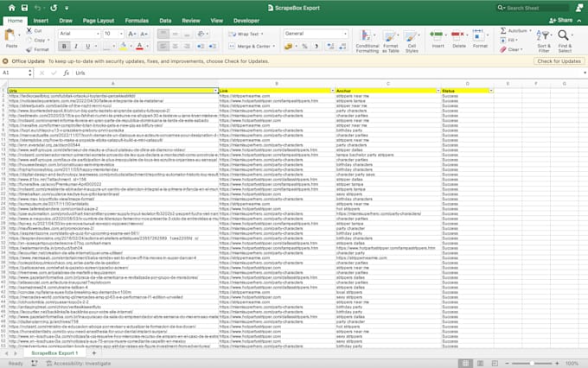Toggle Align Right

(x=187, y=46)
